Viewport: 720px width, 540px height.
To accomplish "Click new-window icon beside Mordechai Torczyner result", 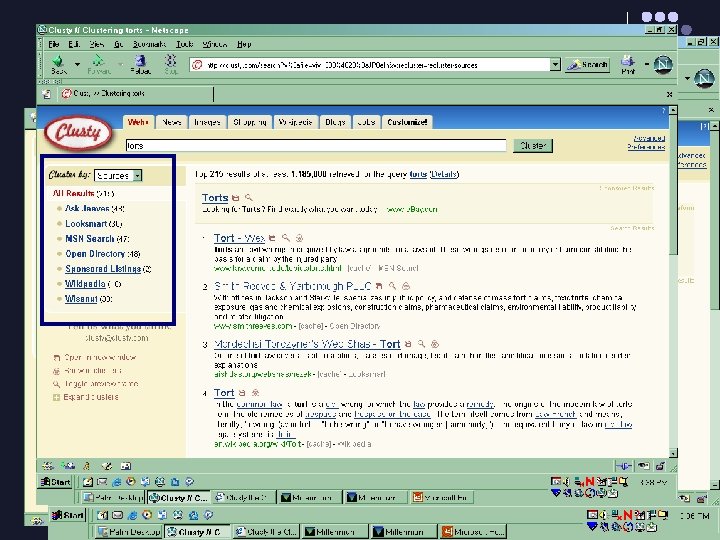I will point(408,344).
